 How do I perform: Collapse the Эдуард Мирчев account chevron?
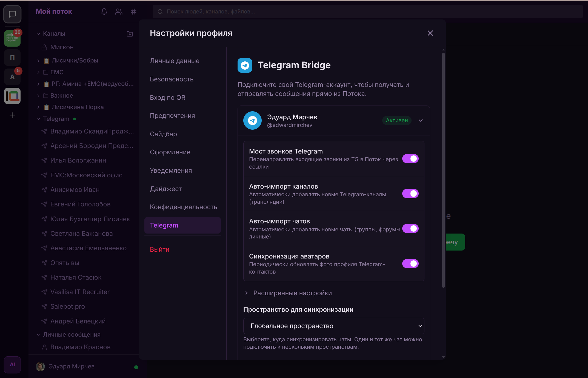pos(421,121)
